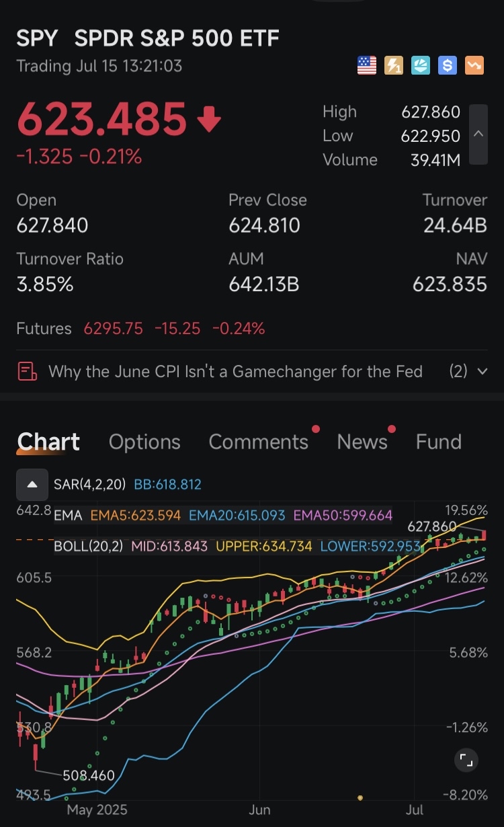Image resolution: width=504 pixels, height=827 pixels.
Task: Collapse quote details with the up chevron
Action: 478,134
